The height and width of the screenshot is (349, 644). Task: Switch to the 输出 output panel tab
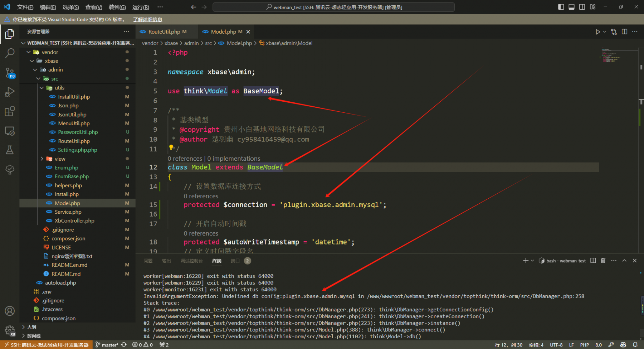166,261
